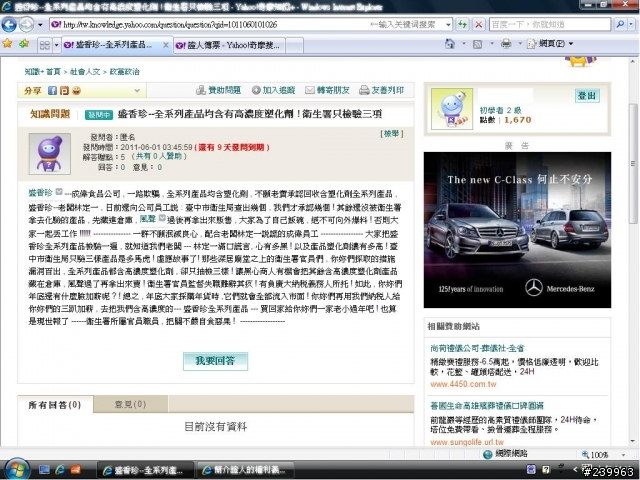Open the www.4450.com.tw link
The width and height of the screenshot is (640, 480).
click(463, 384)
